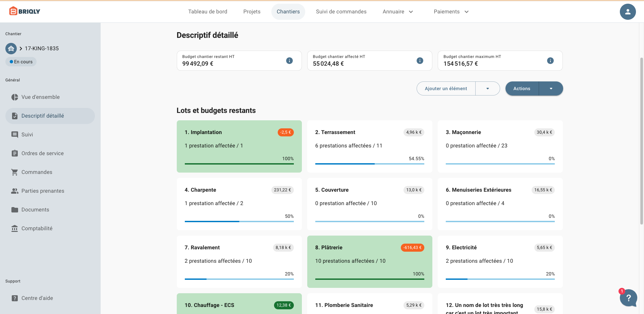Click the 55 024,48 € budget value
Viewport: 644px width, 314px height.
[328, 64]
